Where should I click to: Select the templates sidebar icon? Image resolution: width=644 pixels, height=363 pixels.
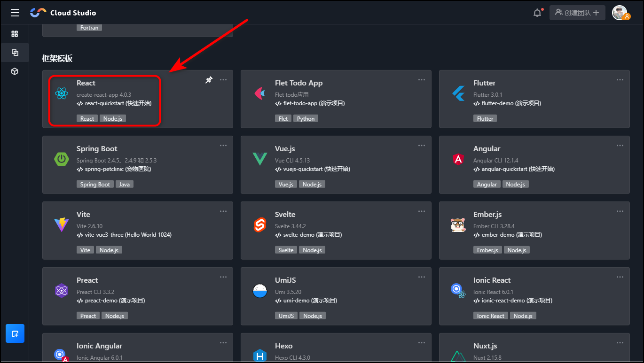[15, 53]
